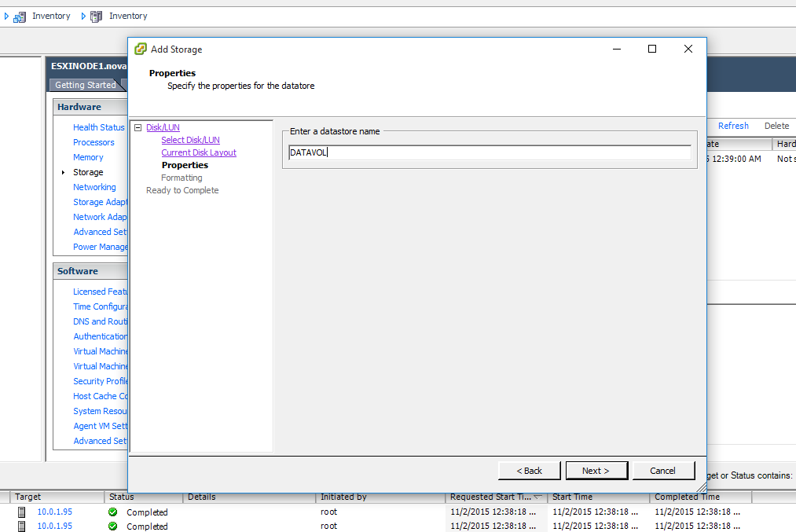Open Advanced Settings under Software

(100, 441)
